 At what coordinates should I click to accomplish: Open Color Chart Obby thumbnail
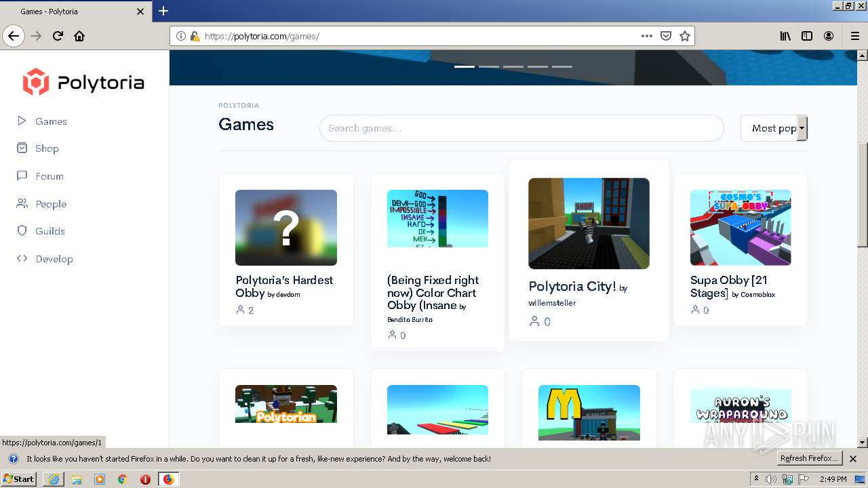click(437, 218)
